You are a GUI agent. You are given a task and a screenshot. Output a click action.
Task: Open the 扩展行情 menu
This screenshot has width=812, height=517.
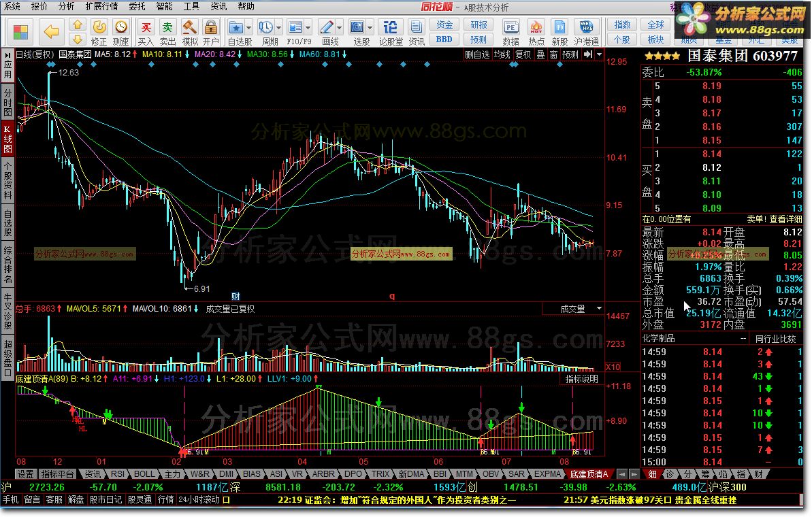tap(101, 7)
